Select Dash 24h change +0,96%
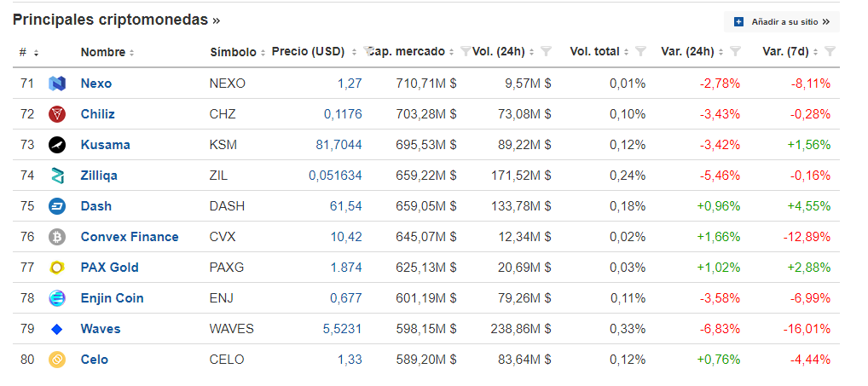This screenshot has width=868, height=386. (x=719, y=206)
